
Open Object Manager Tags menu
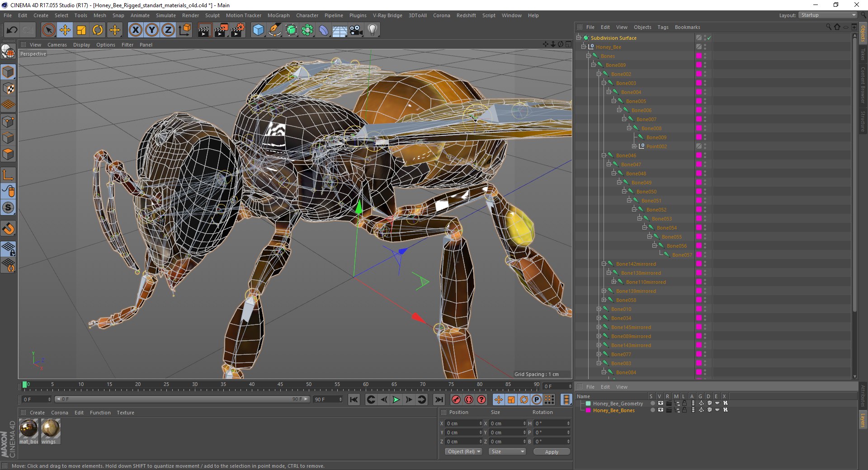tap(663, 27)
